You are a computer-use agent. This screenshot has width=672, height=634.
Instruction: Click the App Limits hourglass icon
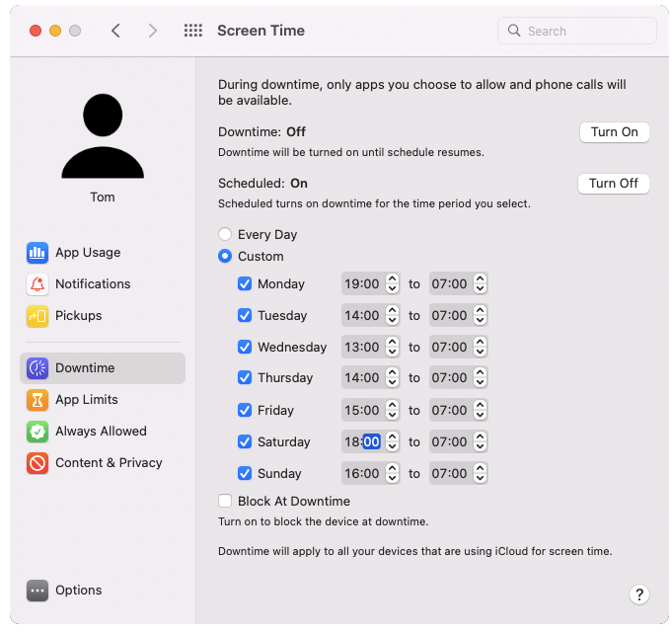tap(37, 400)
